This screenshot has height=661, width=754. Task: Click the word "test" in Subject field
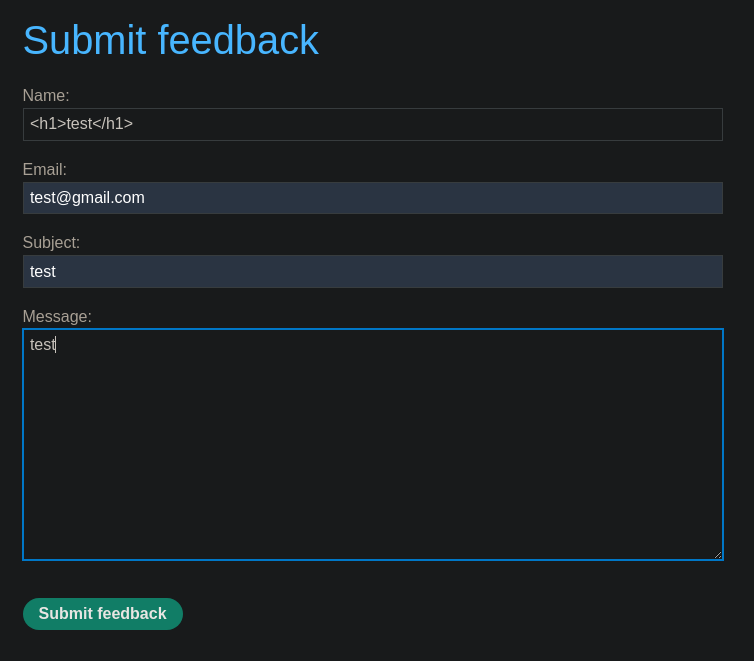click(x=43, y=272)
